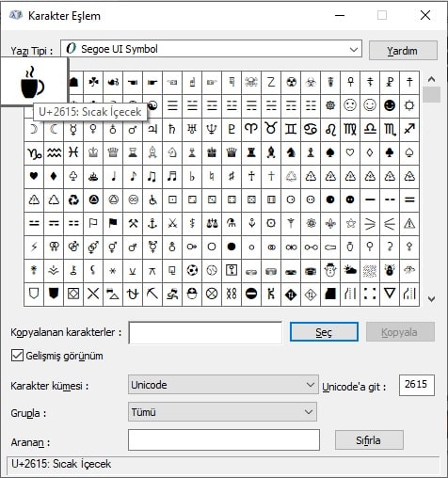This screenshot has width=448, height=478.
Task: Click the character grid scrollbar down arrow
Action: pyautogui.click(x=431, y=299)
